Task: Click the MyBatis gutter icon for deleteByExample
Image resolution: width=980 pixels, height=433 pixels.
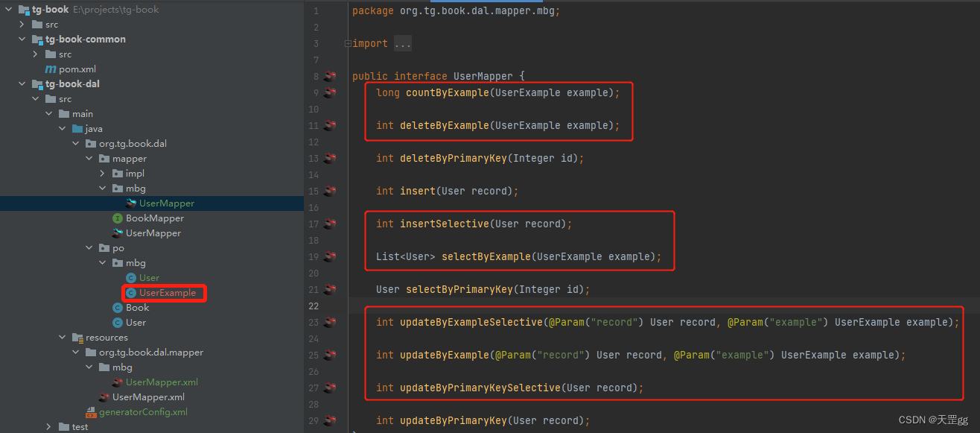Action: [x=330, y=125]
